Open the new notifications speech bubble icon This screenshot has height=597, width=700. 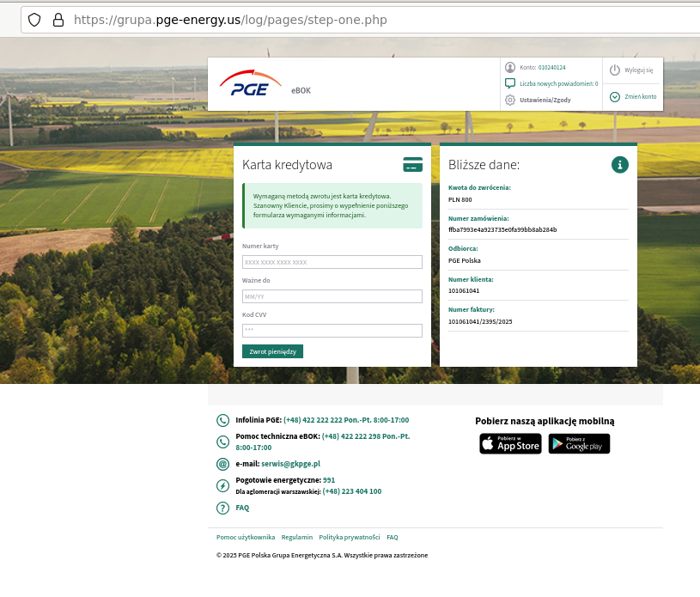point(510,83)
